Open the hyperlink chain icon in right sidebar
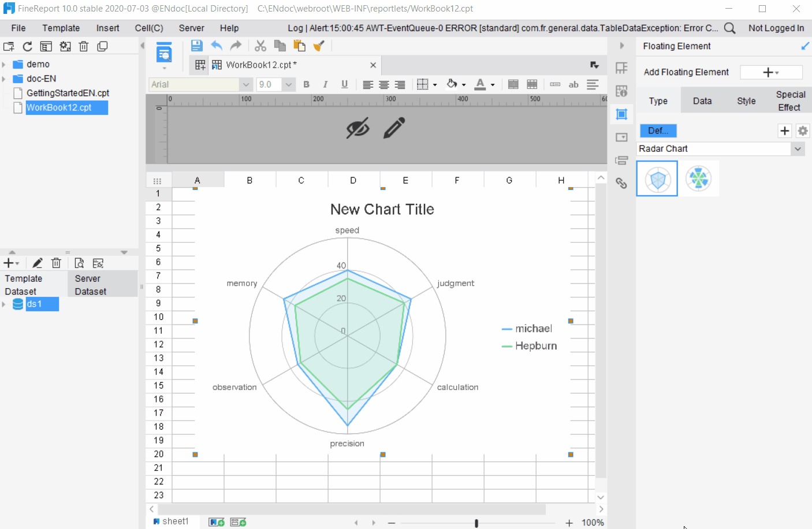The image size is (812, 529). (621, 183)
